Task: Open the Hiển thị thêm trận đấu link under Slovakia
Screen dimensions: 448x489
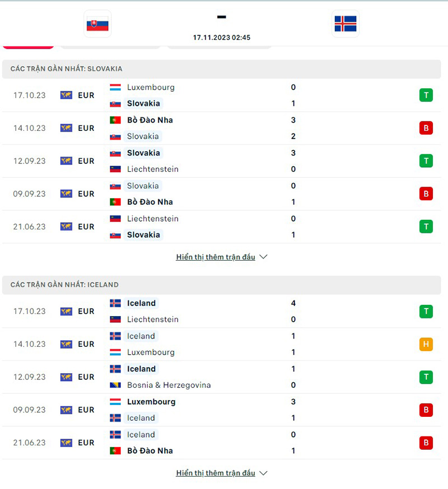Action: 216,256
